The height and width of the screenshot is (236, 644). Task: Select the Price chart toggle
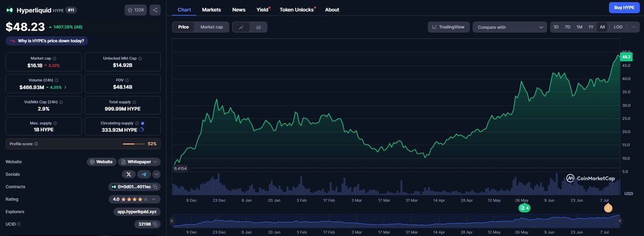(184, 27)
